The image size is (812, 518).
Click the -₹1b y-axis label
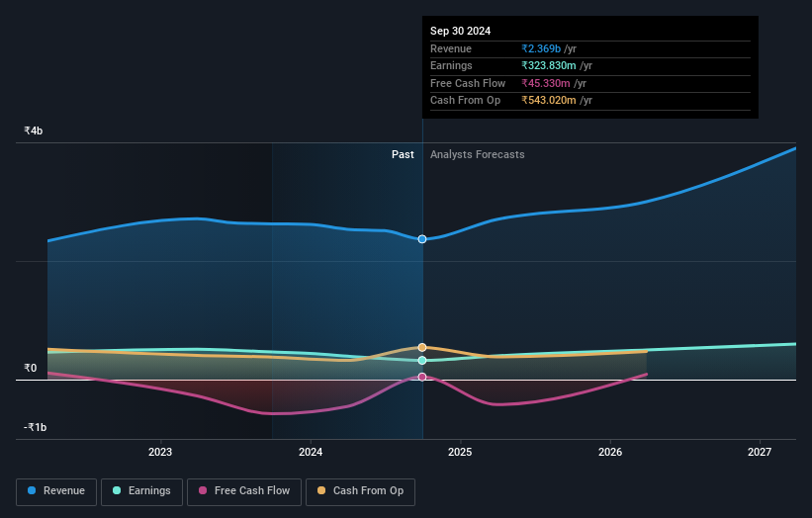coord(36,427)
